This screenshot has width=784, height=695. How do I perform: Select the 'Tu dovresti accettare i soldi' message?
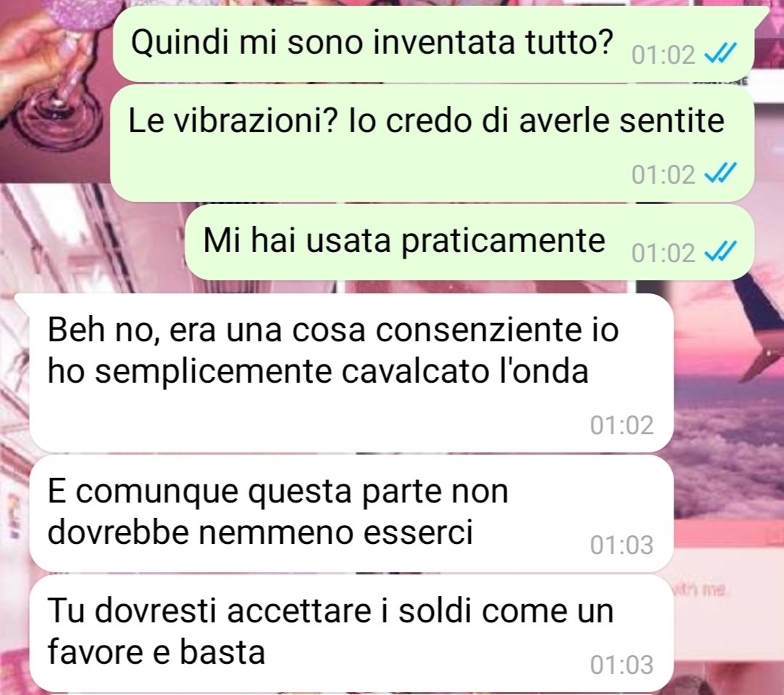[x=352, y=633]
